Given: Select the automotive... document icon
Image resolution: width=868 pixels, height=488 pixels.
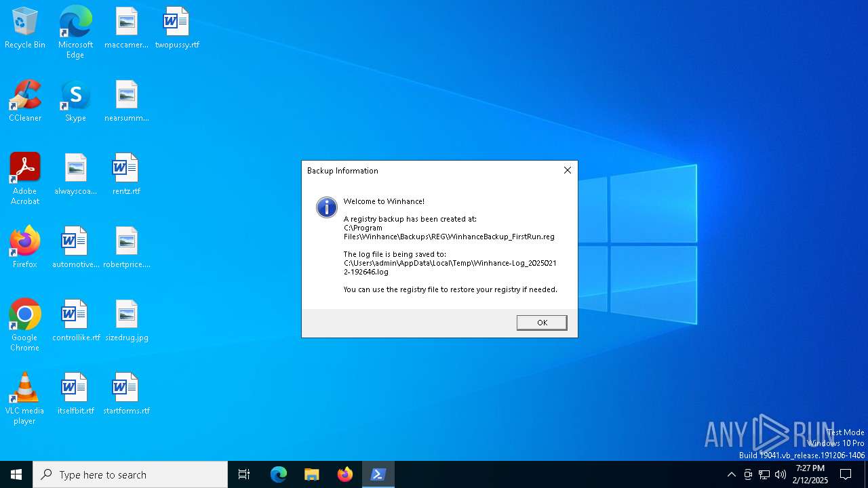Looking at the screenshot, I should tap(75, 247).
